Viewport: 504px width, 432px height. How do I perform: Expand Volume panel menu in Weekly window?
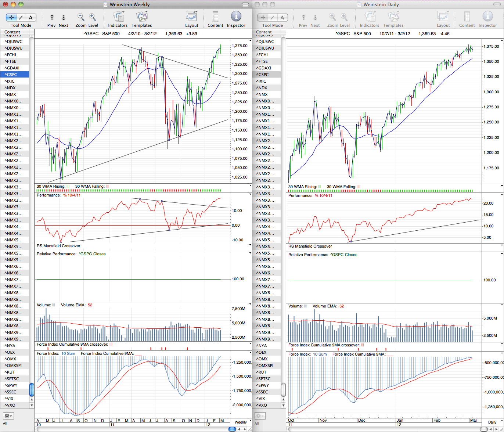point(250,305)
